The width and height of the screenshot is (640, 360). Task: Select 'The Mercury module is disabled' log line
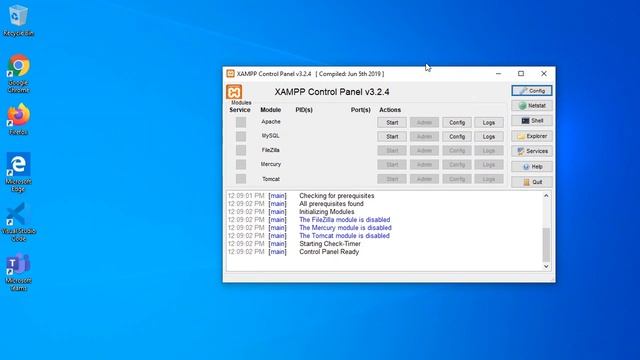(x=345, y=228)
